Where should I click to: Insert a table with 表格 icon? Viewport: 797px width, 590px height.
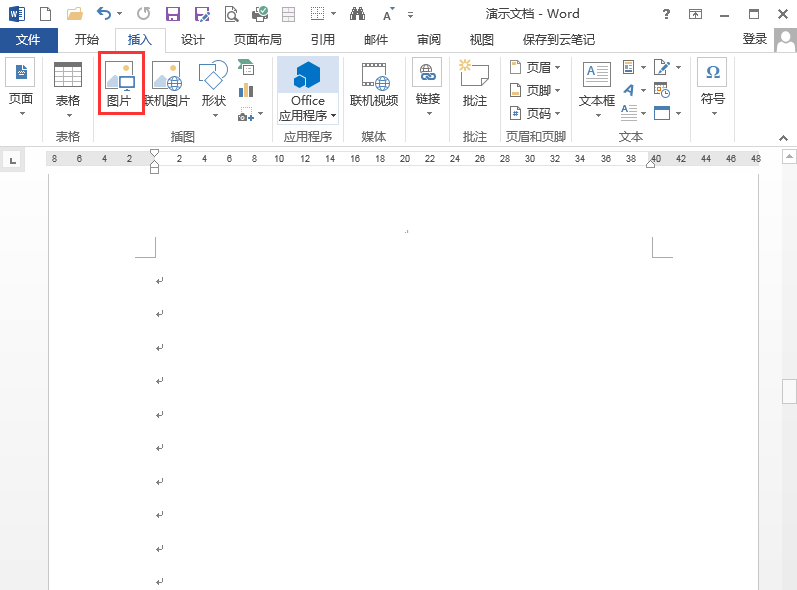[x=68, y=88]
